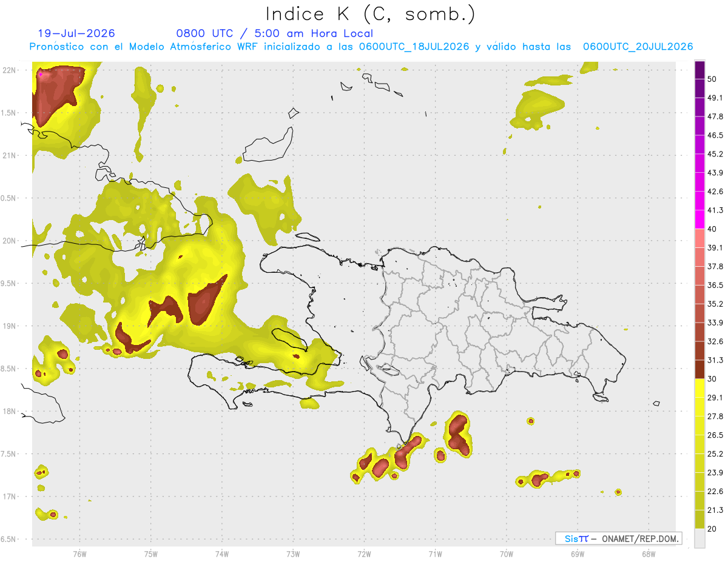Image resolution: width=728 pixels, height=562 pixels.
Task: Click the "32.6" value on the color scale
Action: pyautogui.click(x=715, y=341)
